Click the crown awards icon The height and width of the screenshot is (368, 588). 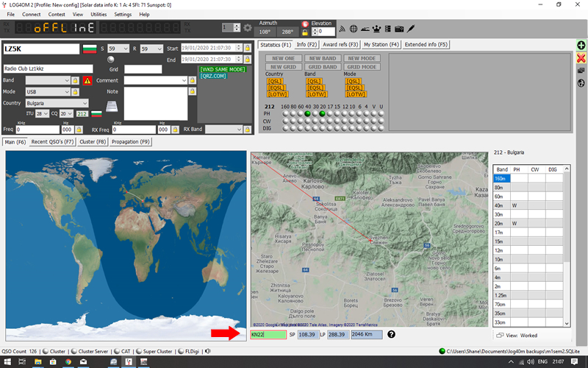376,29
